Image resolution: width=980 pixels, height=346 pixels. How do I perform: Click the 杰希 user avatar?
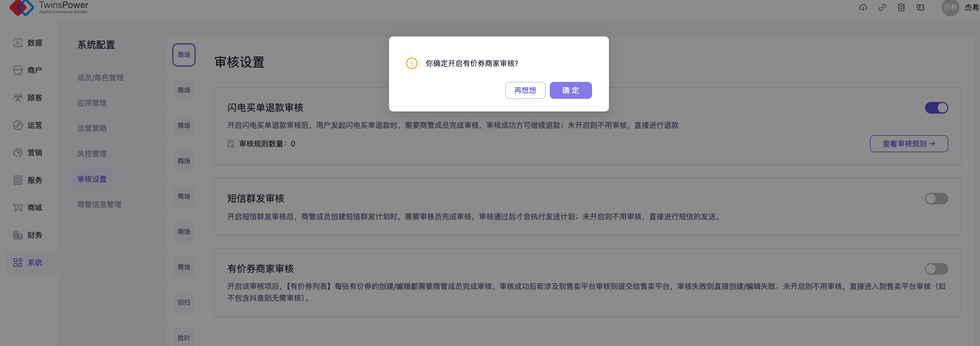(950, 7)
